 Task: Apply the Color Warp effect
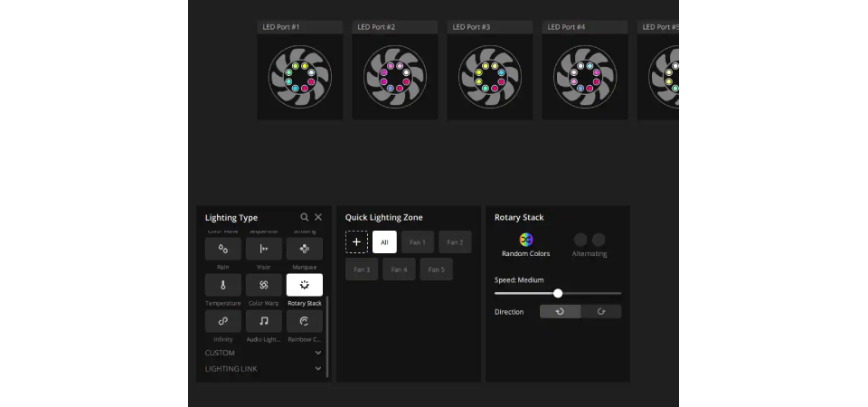(x=263, y=285)
